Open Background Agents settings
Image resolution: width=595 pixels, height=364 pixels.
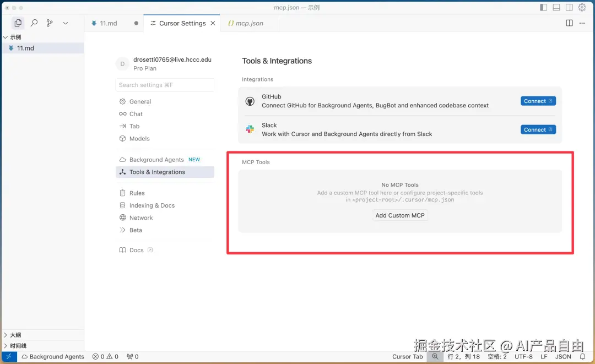tap(165, 160)
